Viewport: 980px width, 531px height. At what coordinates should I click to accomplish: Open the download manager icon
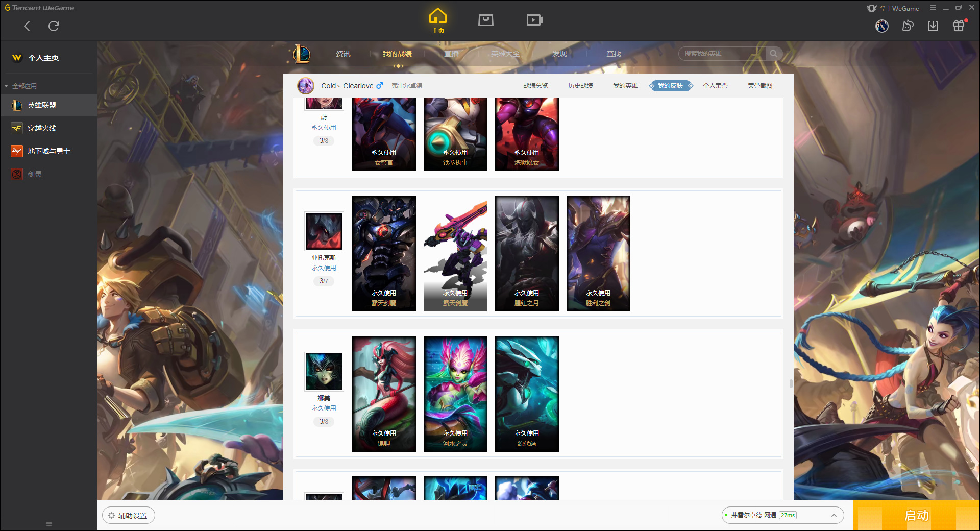coord(933,26)
